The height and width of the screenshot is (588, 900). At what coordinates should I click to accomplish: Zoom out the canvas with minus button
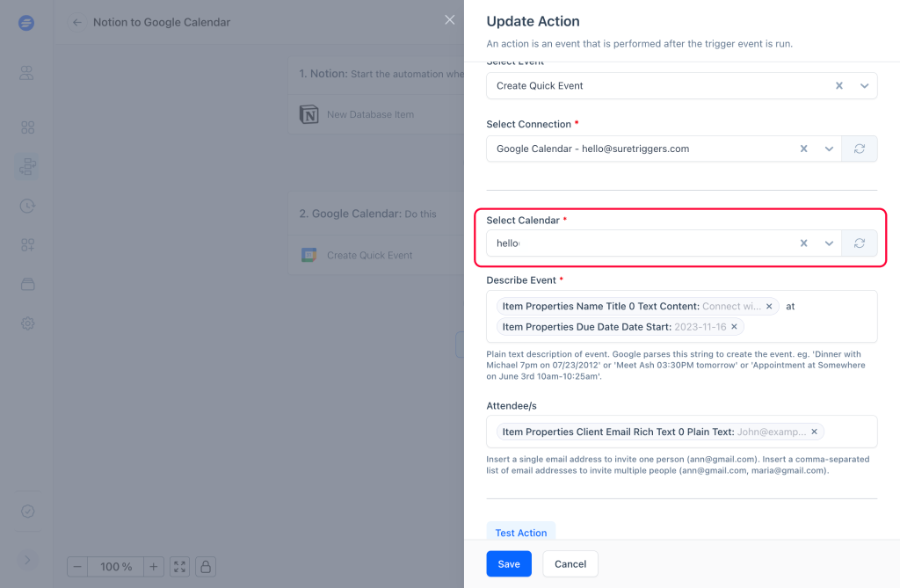click(x=77, y=567)
